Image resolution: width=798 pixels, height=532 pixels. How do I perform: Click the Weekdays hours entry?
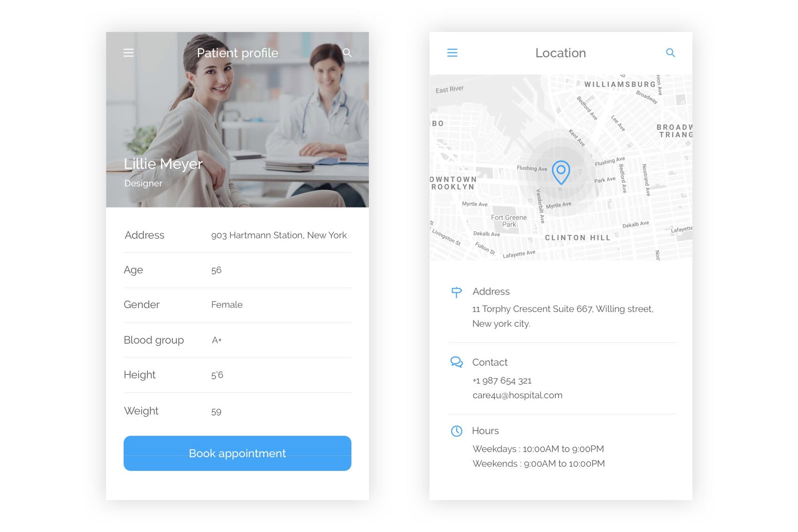point(539,448)
